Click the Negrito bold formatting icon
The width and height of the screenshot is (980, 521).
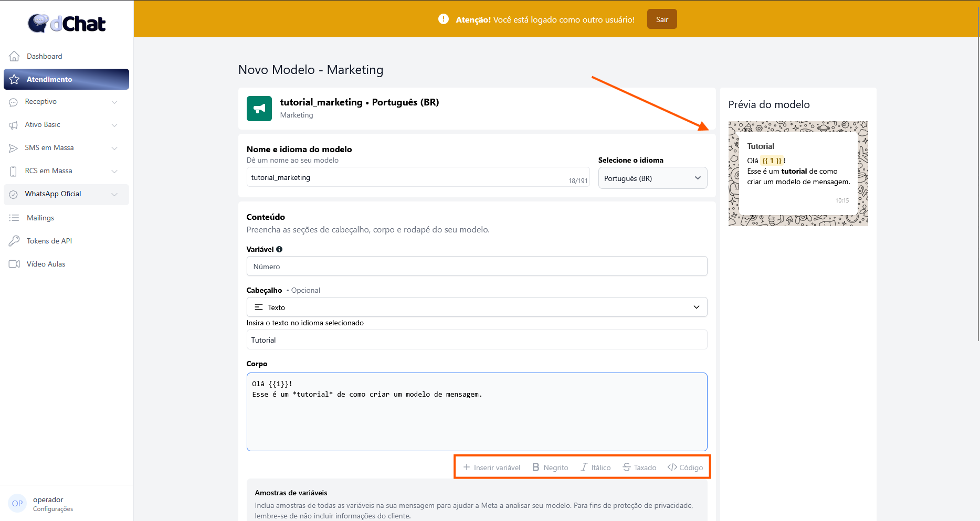[535, 467]
